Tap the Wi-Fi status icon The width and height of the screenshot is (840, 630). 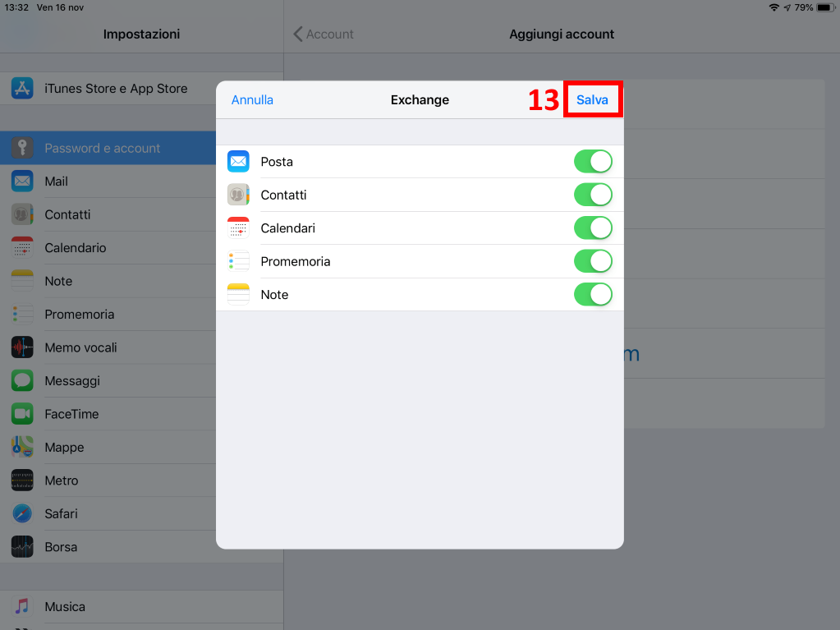(773, 7)
